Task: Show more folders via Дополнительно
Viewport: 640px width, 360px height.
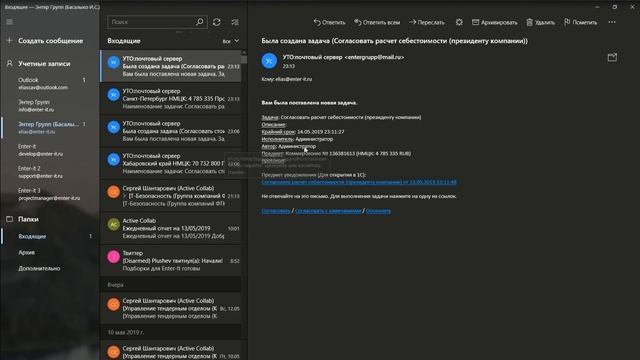Action: click(x=51, y=268)
